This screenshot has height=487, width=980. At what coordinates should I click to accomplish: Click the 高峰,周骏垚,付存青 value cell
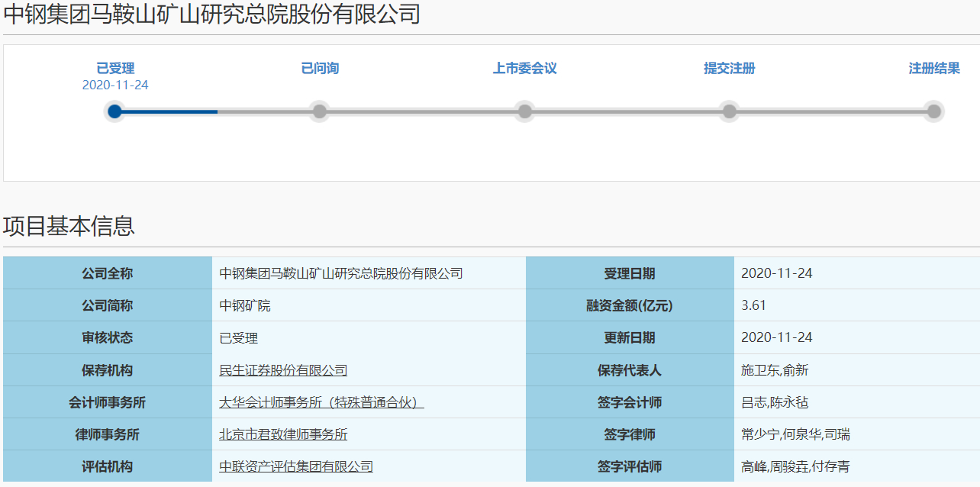pos(857,466)
